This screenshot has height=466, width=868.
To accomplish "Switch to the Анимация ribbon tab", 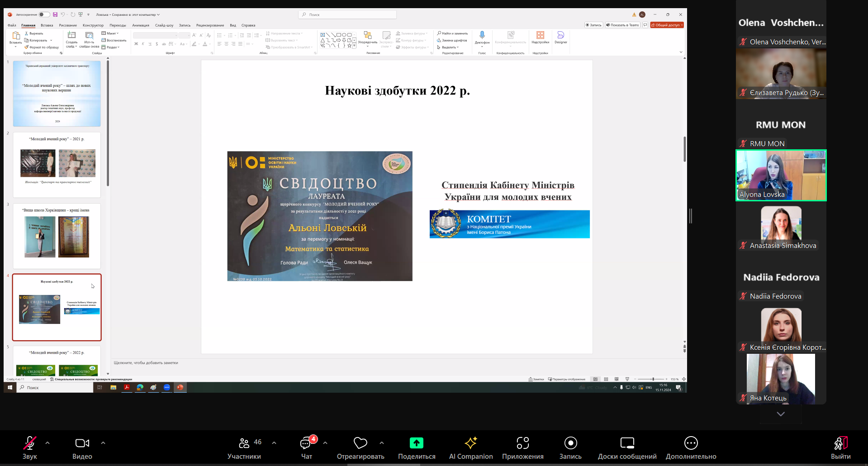I will click(141, 25).
